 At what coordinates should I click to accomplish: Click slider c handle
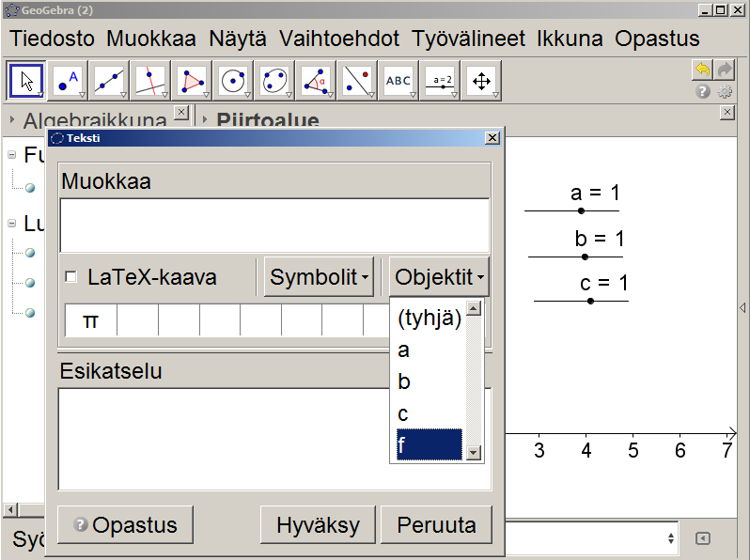[591, 302]
